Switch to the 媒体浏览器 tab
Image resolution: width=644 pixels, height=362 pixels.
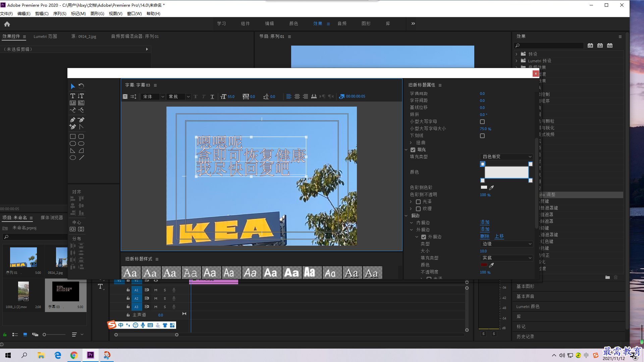(x=52, y=218)
